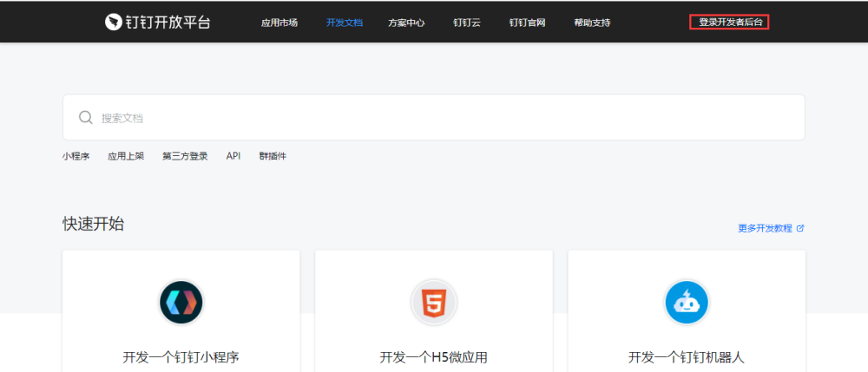The height and width of the screenshot is (372, 868).
Task: Click the DingTalk open platform logo
Action: [x=157, y=22]
